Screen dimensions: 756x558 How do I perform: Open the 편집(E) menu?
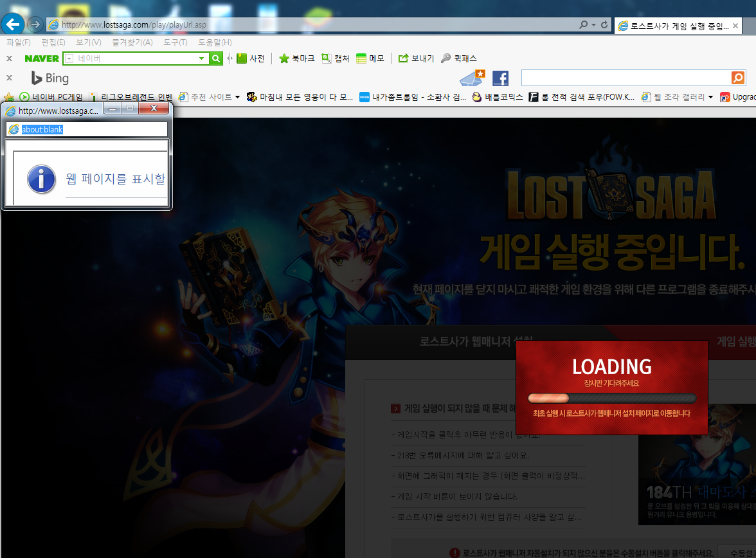coord(53,42)
